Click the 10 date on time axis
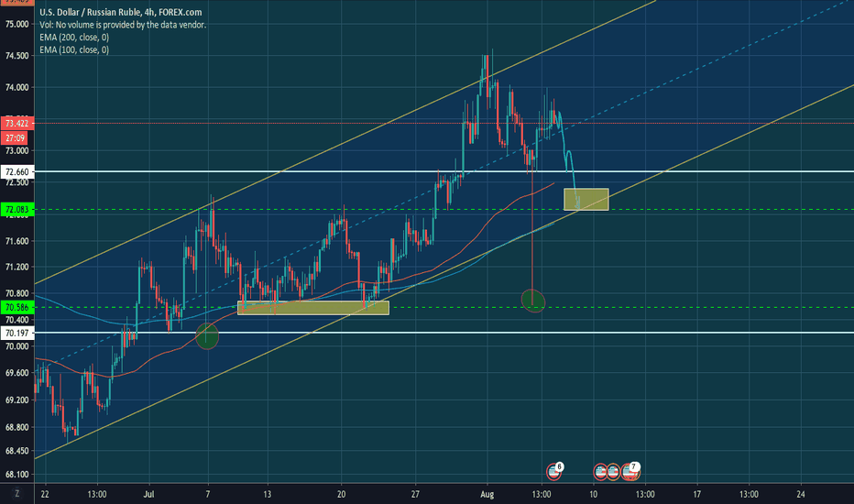Screen dimensions: 854x504 pos(593,494)
